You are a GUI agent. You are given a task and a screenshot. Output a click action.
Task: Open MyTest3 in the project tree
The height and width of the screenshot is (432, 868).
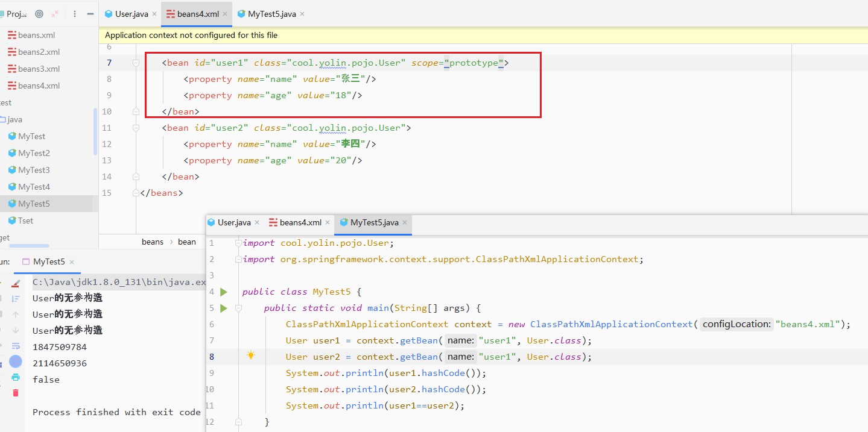[x=34, y=170]
